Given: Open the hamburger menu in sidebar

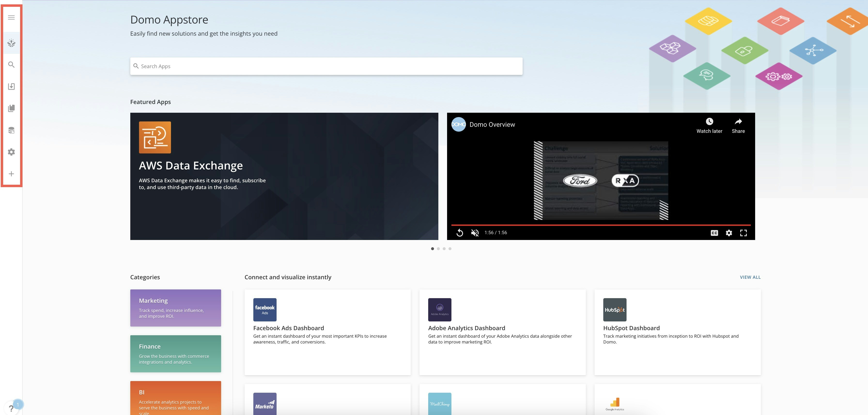Looking at the screenshot, I should tap(11, 17).
